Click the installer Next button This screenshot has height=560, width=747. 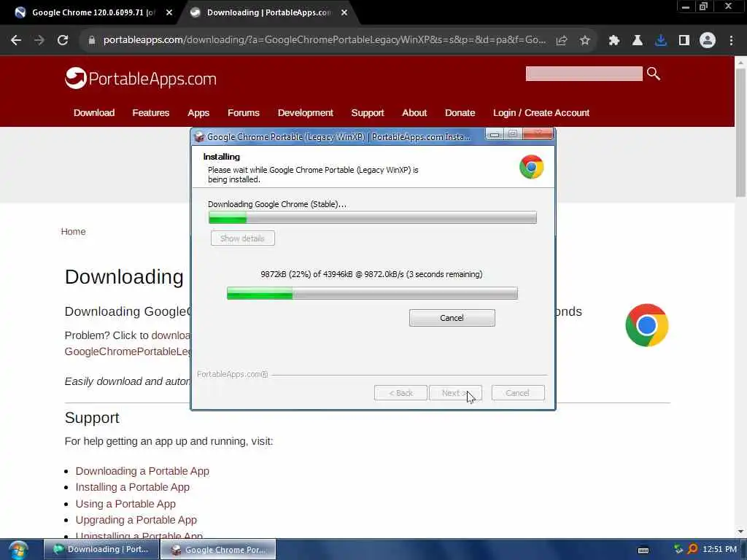point(455,393)
